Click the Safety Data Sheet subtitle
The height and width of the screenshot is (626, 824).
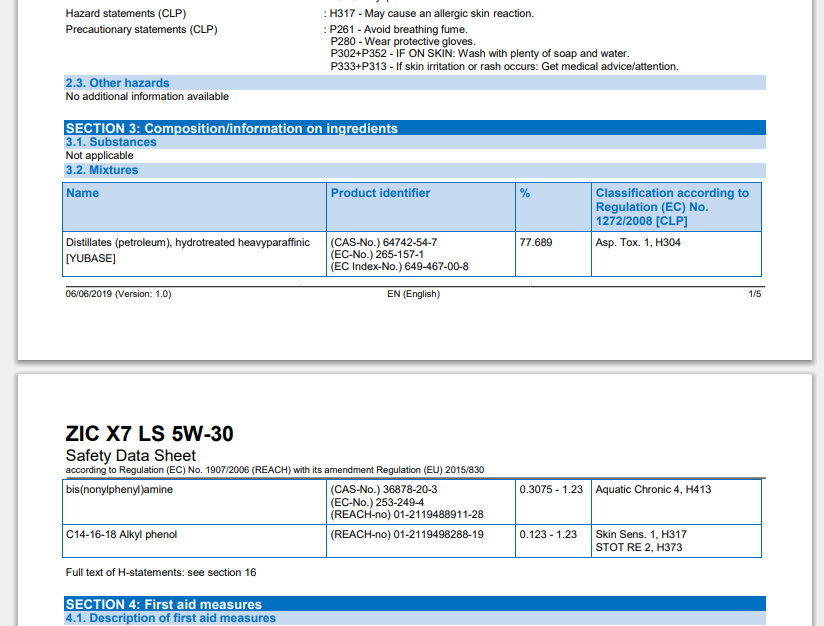coord(130,456)
